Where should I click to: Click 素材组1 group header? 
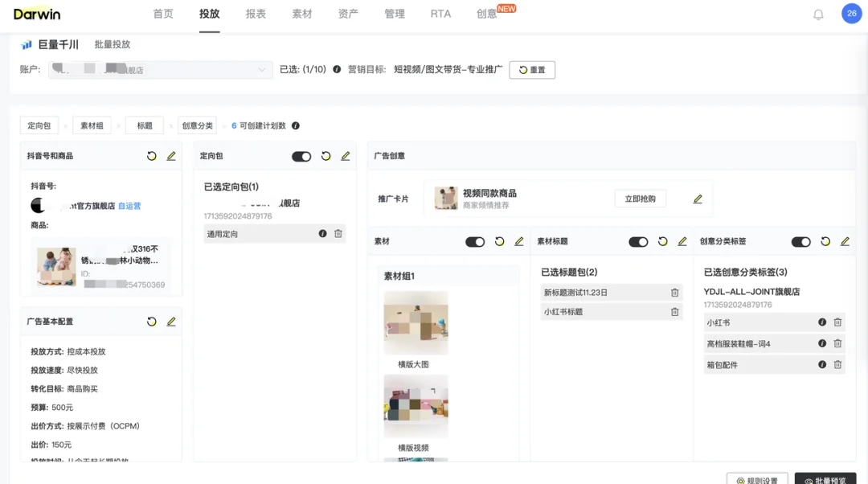pyautogui.click(x=399, y=276)
